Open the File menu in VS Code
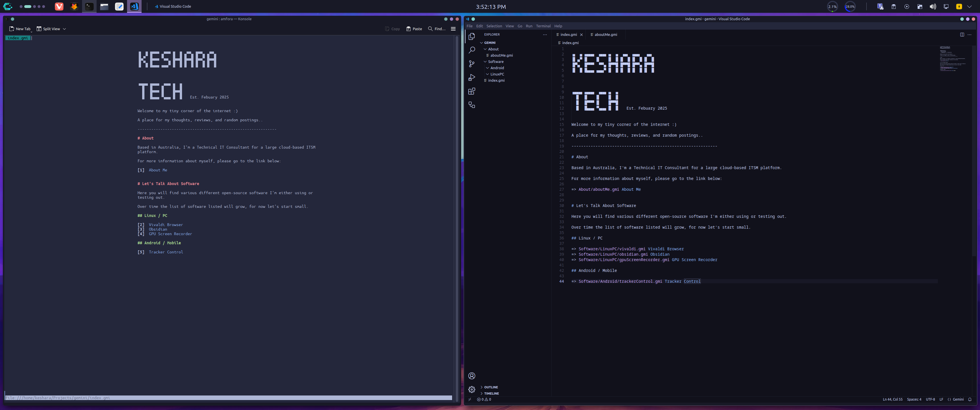980x410 pixels. click(x=469, y=26)
